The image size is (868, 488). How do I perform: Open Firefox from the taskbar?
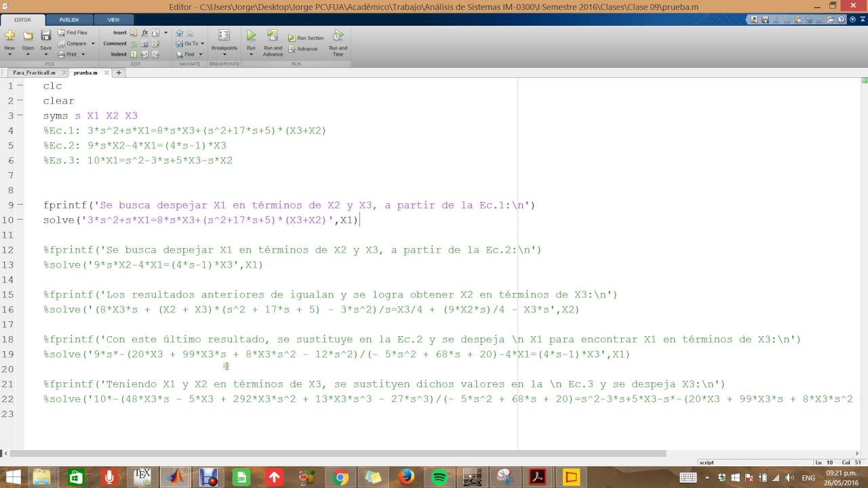pyautogui.click(x=406, y=477)
